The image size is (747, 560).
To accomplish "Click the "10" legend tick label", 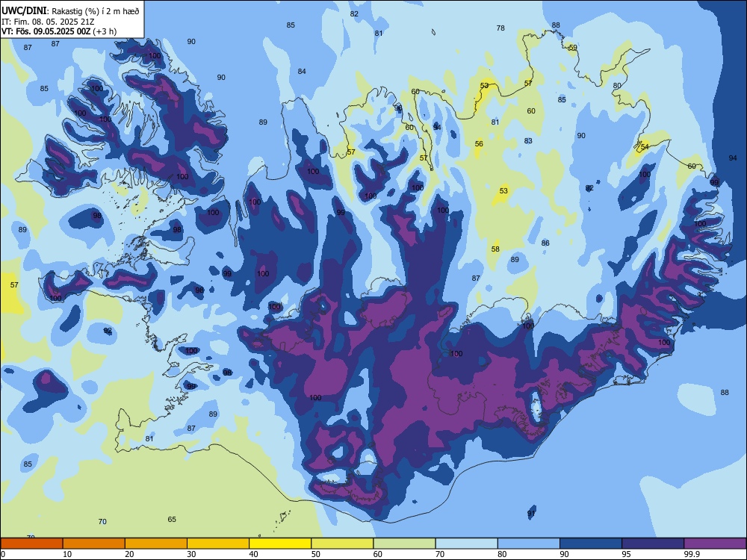I will pos(67,554).
